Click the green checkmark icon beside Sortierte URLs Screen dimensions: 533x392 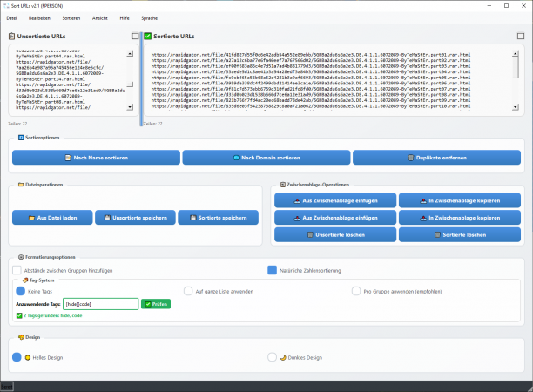(x=147, y=36)
